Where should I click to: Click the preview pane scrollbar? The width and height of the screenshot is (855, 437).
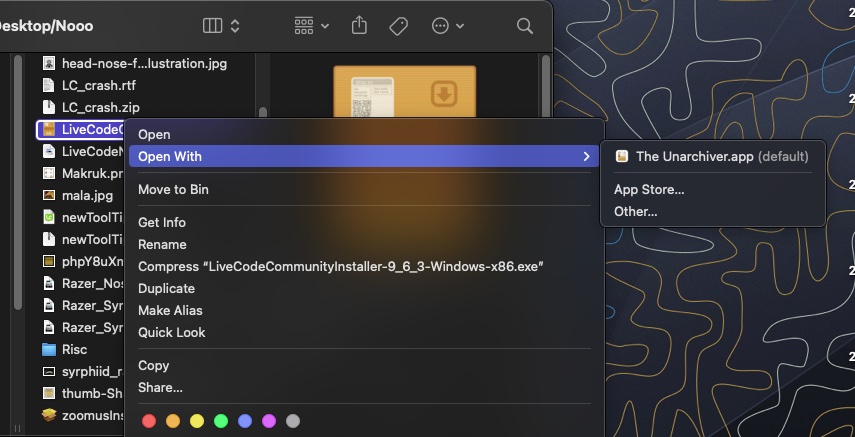546,86
